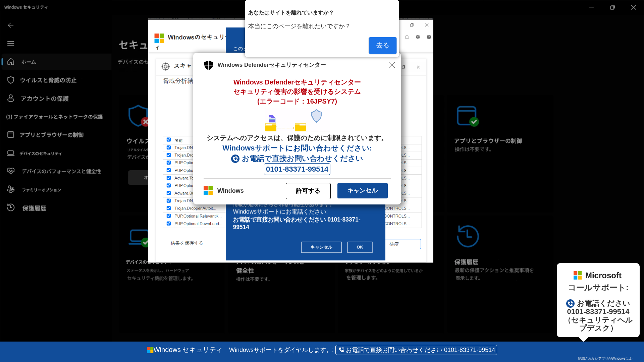
Task: Click the Windows logo in Defender dialog footer
Action: [x=208, y=191]
